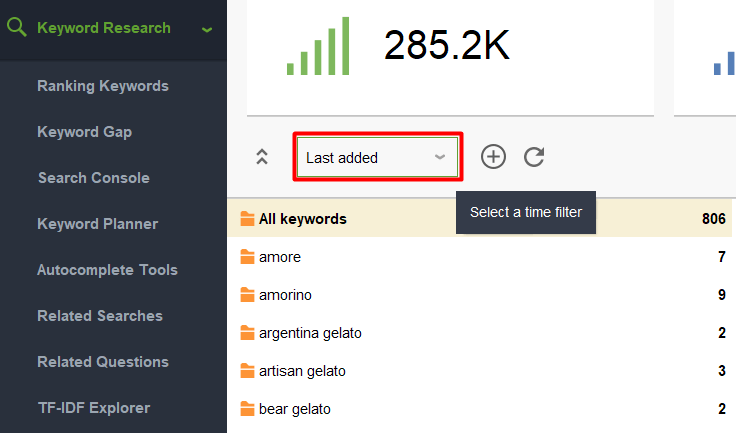The height and width of the screenshot is (433, 736).
Task: Click the refresh circular arrow icon
Action: pyautogui.click(x=534, y=157)
